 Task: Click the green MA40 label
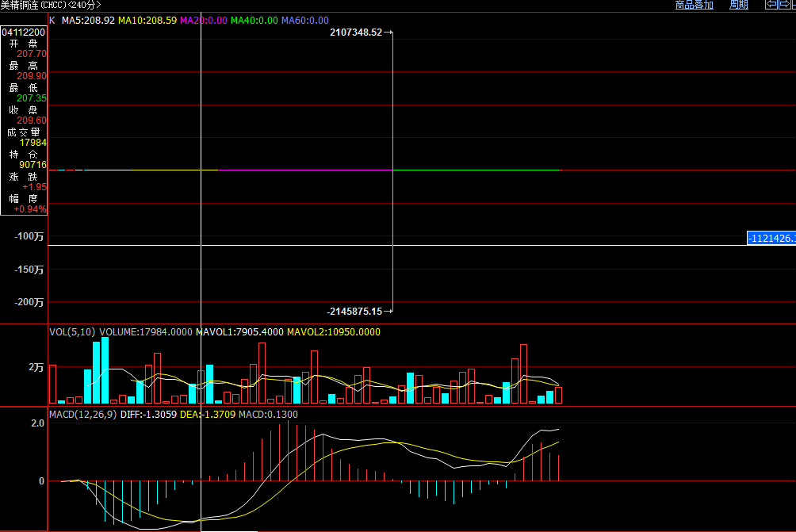254,20
